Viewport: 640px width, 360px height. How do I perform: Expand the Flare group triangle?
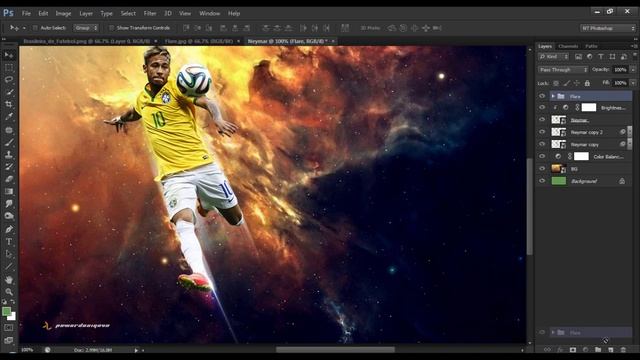553,96
